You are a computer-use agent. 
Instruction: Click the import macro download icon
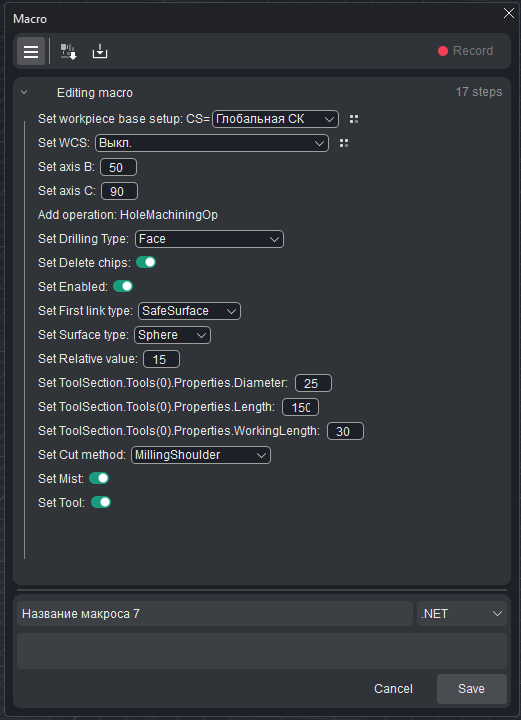(x=100, y=51)
